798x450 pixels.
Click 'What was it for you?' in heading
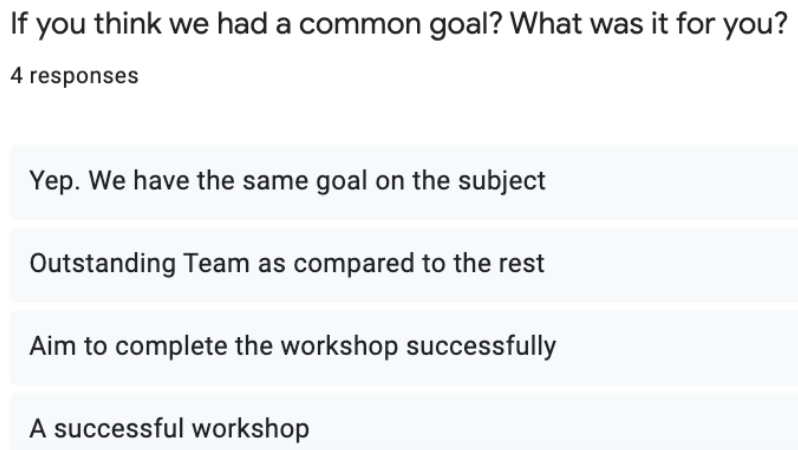(649, 24)
